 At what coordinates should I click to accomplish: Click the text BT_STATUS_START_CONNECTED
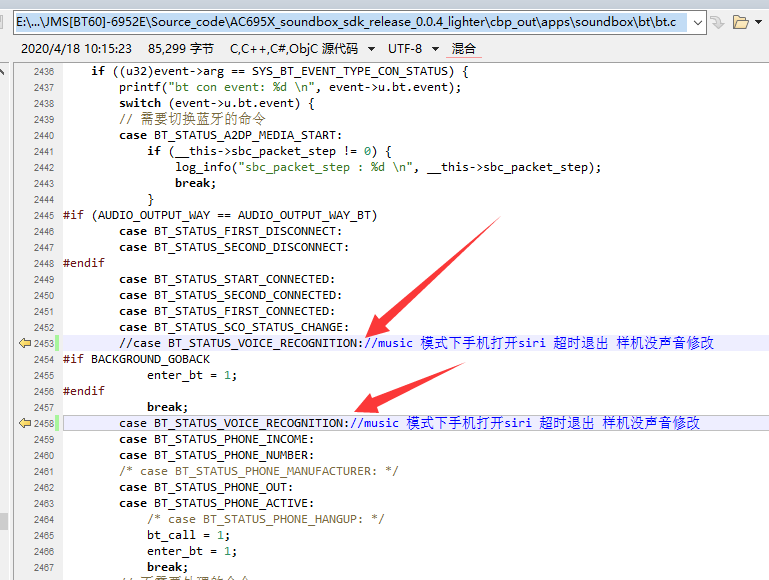click(241, 279)
